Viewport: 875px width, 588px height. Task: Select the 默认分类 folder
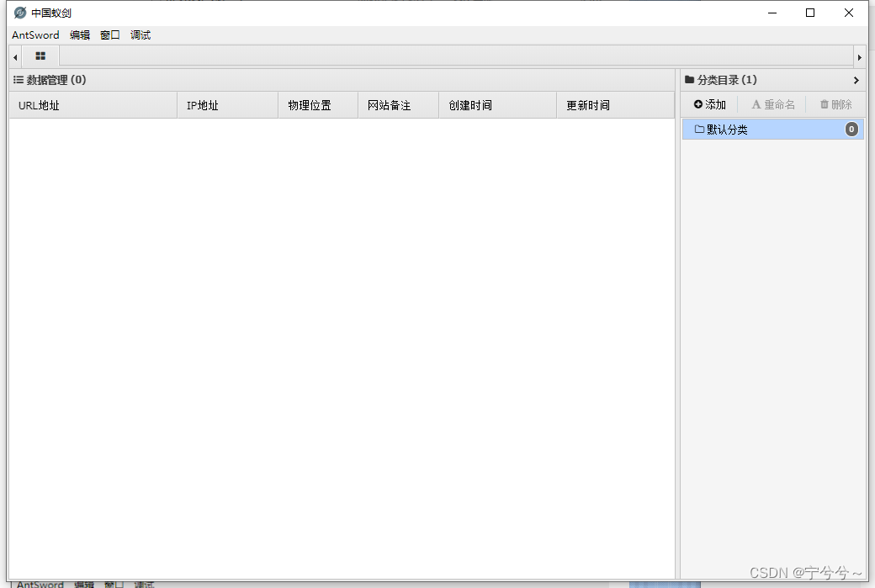coord(773,130)
